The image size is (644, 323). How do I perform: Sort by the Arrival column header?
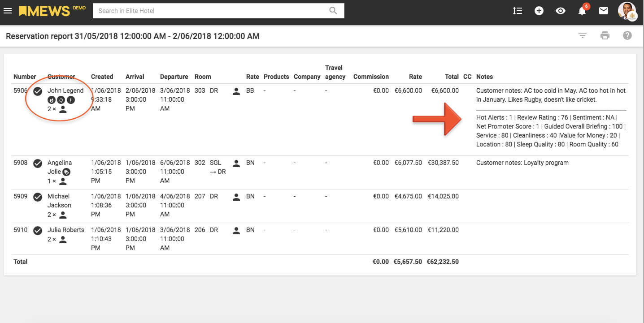point(135,77)
